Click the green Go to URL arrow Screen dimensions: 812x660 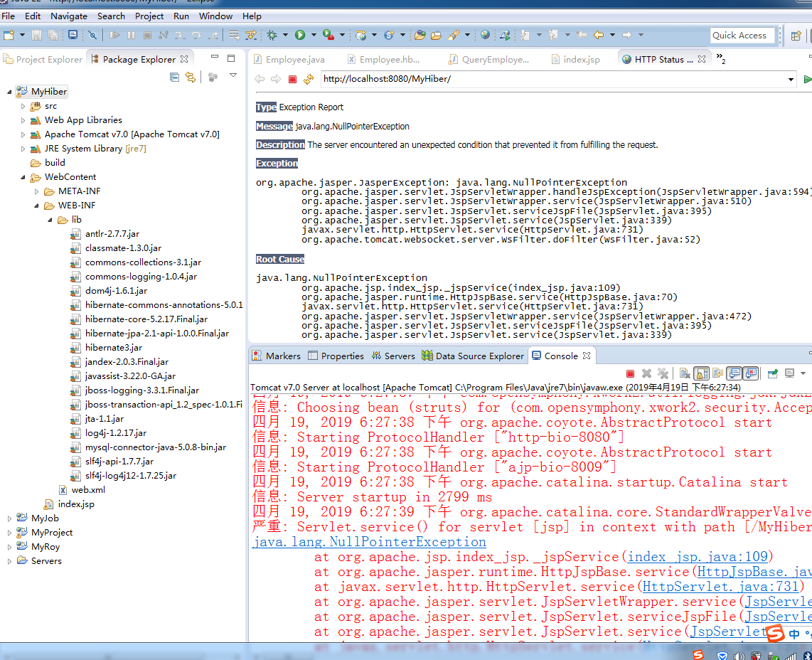coord(807,79)
